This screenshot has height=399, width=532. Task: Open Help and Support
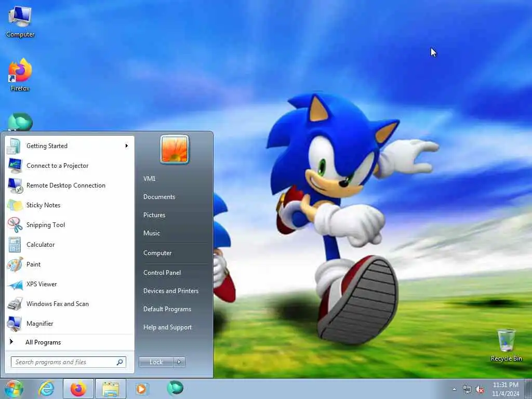pyautogui.click(x=167, y=327)
